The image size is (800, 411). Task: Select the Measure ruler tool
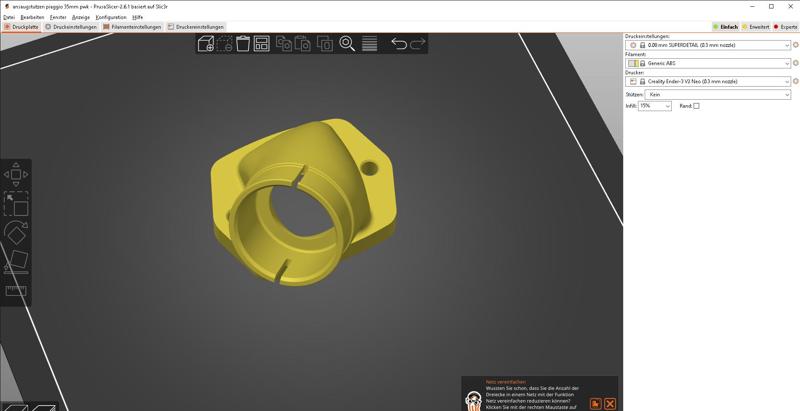pos(16,291)
